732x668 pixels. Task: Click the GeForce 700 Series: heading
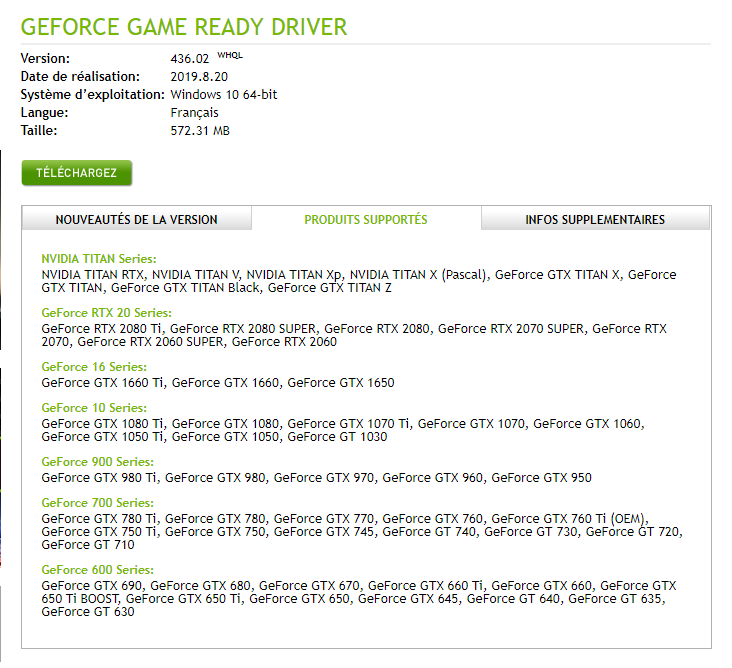[98, 503]
